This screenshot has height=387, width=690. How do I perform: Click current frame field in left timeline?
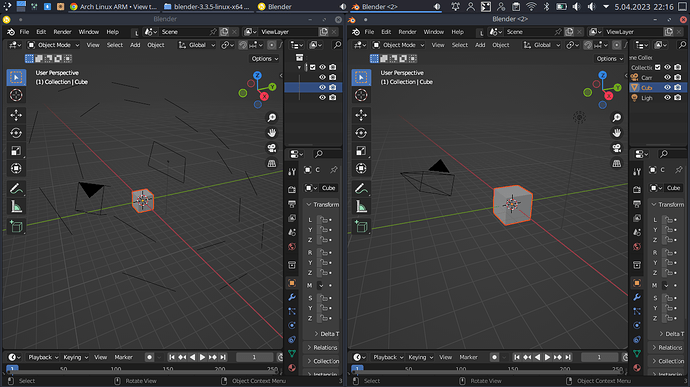pos(255,357)
